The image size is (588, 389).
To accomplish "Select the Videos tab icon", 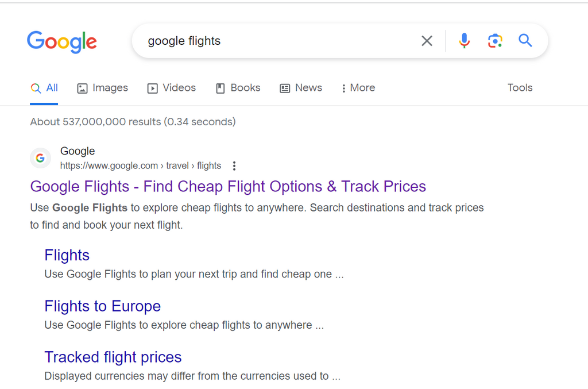I will [x=152, y=88].
